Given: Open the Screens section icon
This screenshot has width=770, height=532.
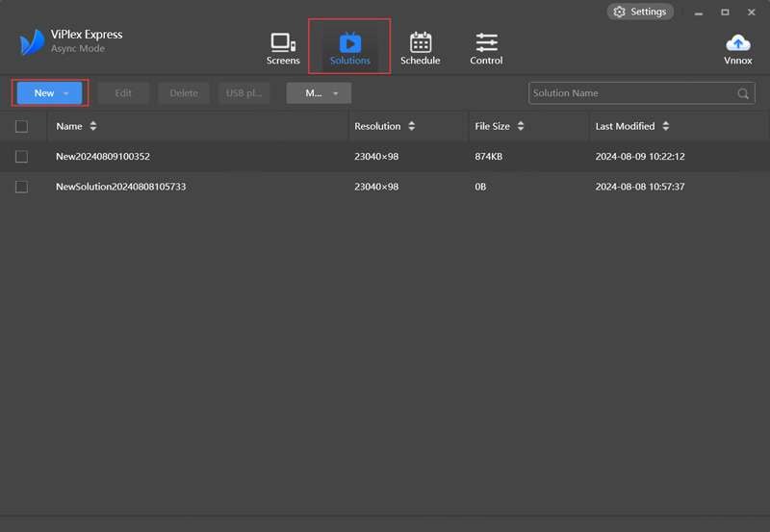Looking at the screenshot, I should [x=283, y=42].
